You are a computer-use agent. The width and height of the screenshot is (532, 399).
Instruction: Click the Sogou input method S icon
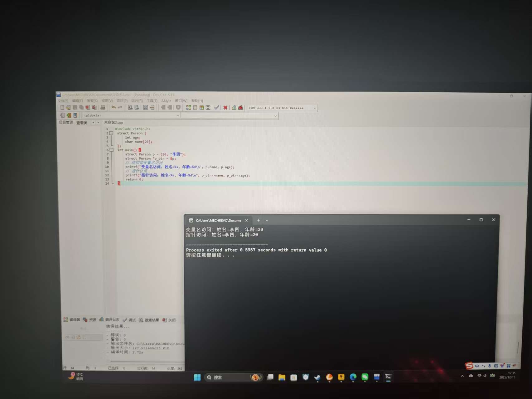coord(469,366)
